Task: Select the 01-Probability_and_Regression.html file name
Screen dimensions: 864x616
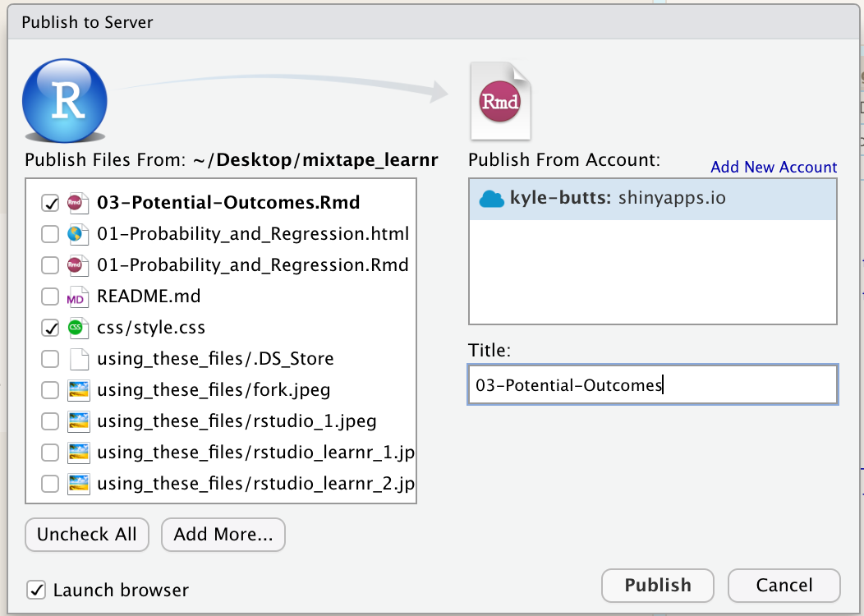Action: click(253, 234)
